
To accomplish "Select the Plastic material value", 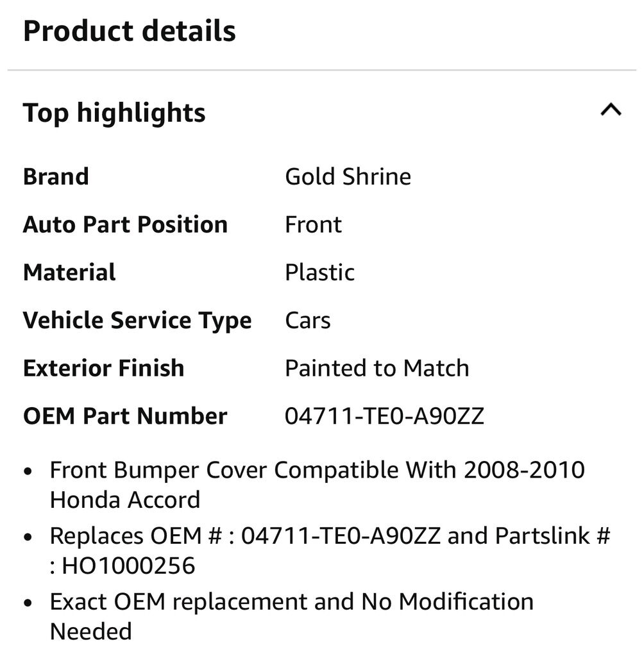I will (319, 272).
